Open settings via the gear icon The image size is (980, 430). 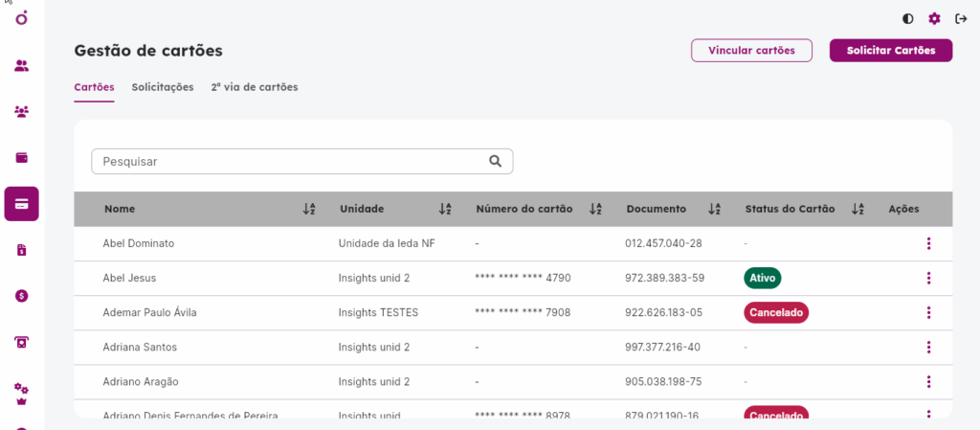(934, 19)
